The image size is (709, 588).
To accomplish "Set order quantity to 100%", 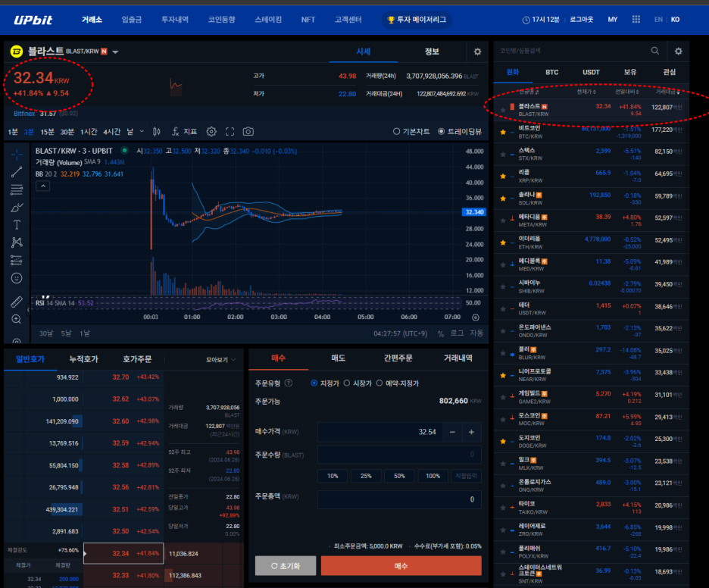I will (433, 476).
